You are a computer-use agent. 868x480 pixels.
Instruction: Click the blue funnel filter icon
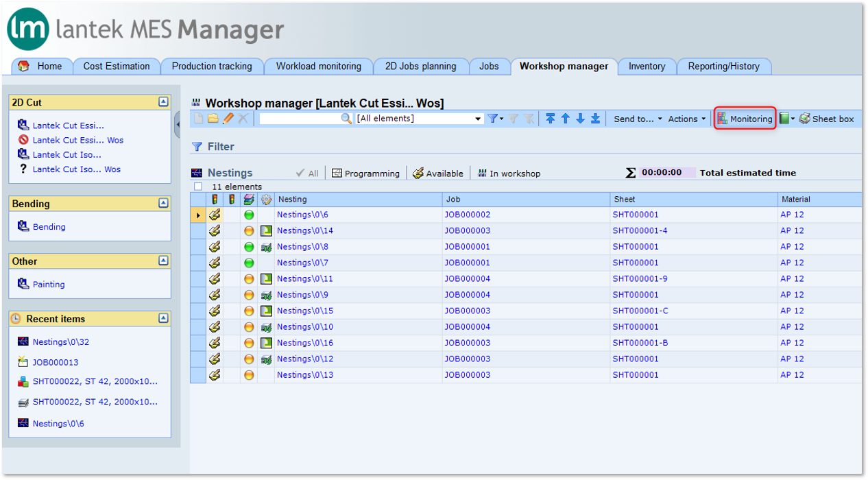[492, 119]
